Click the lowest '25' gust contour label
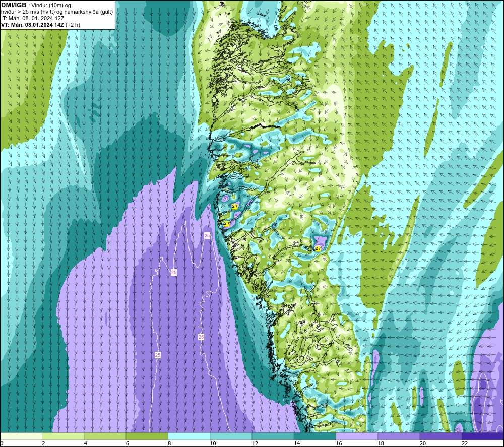 157,355
